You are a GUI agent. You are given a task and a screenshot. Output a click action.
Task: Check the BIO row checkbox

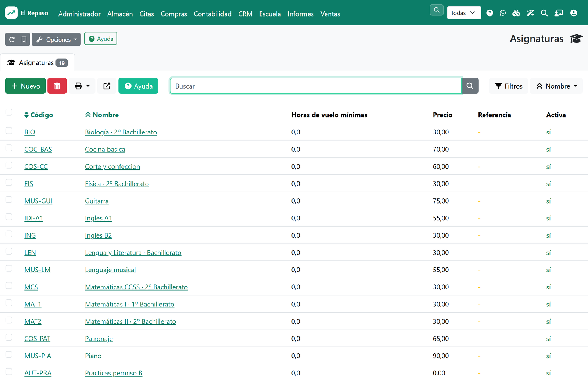(9, 131)
